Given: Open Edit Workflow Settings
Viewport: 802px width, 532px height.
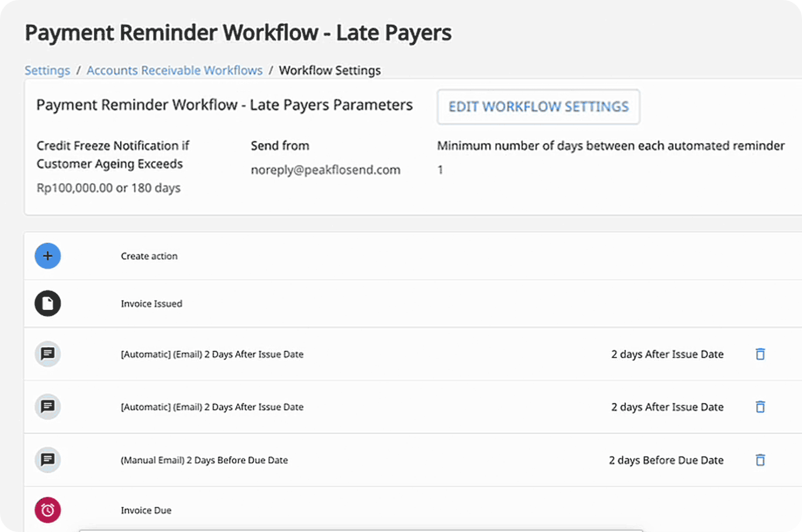Looking at the screenshot, I should 538,107.
